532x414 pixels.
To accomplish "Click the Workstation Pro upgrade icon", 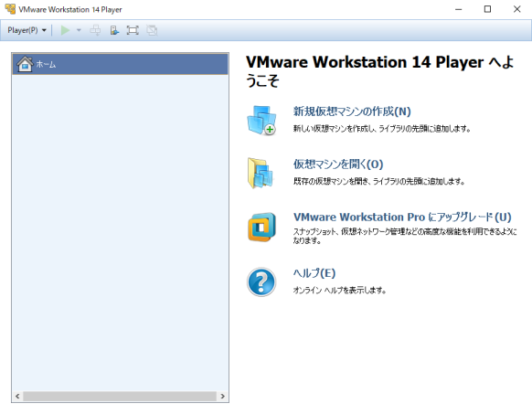I will [261, 227].
